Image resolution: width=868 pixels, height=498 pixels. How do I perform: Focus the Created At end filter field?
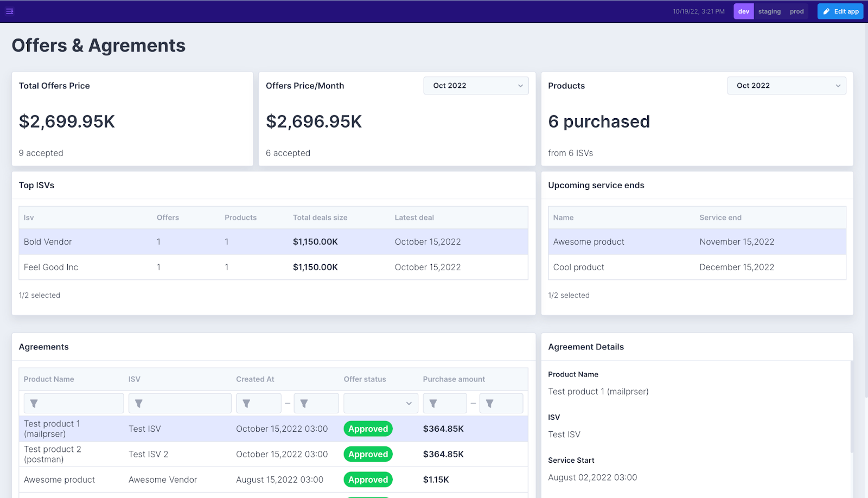pos(316,404)
